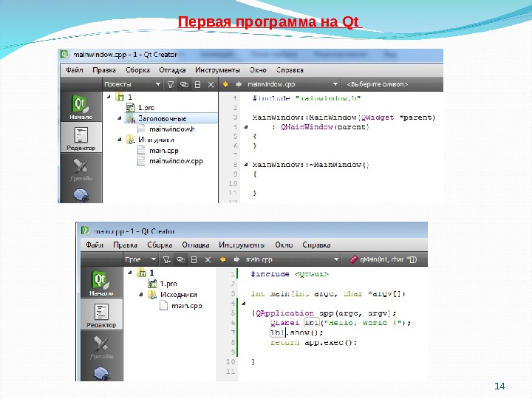
Task: Fold main function at line 4
Action: pyautogui.click(x=244, y=304)
